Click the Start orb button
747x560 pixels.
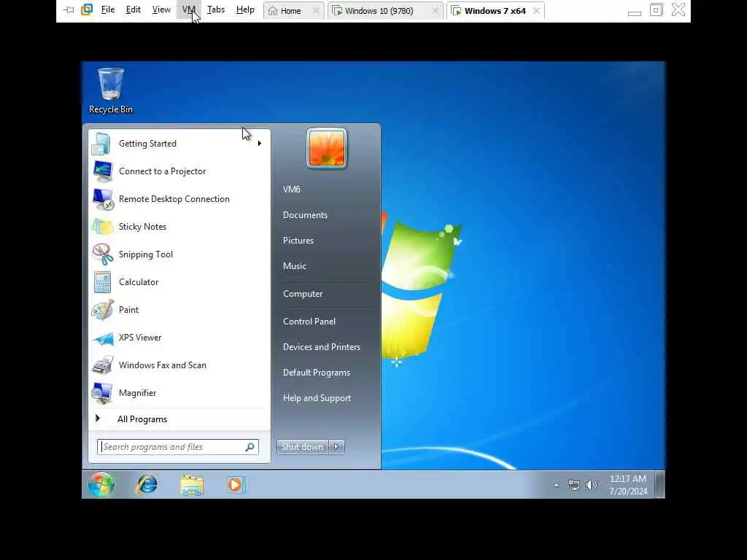[101, 485]
